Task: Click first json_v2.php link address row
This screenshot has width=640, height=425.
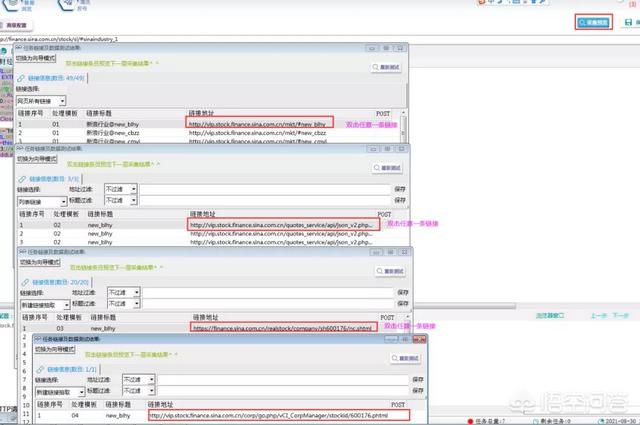Action: pos(281,225)
